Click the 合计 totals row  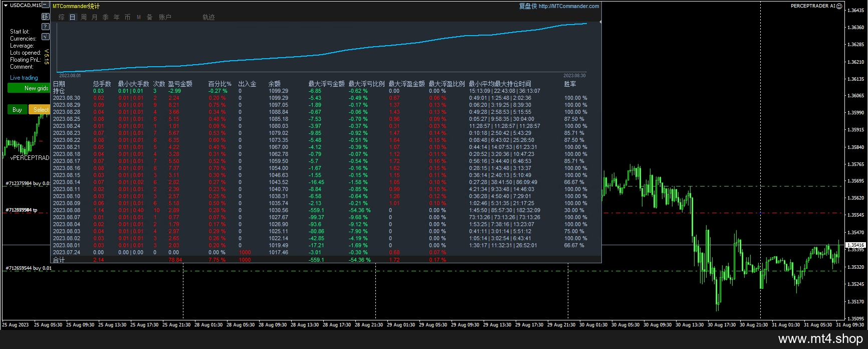click(326, 260)
